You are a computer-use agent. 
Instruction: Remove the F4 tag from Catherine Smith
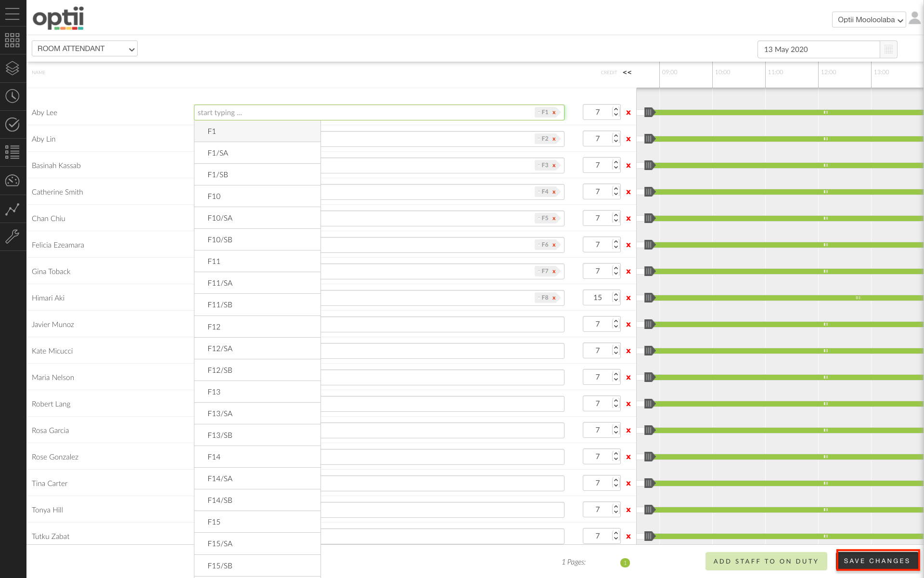[554, 192]
